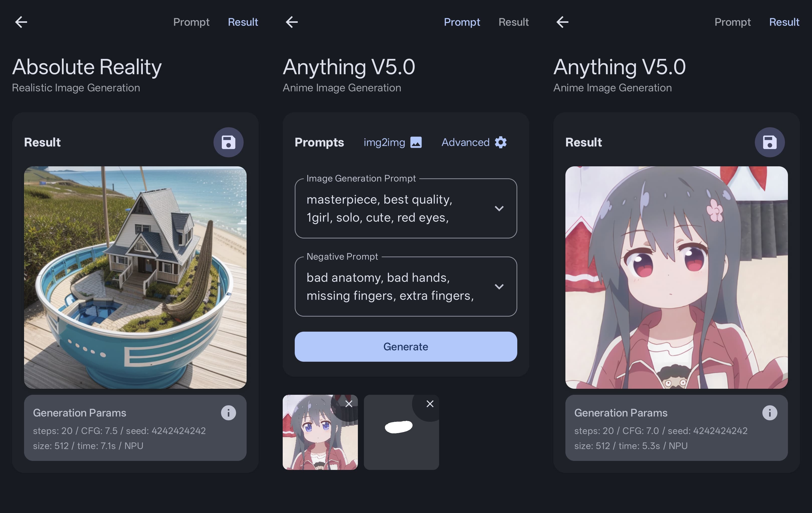The width and height of the screenshot is (812, 513).
Task: Save the Absolute Reality result image
Action: pos(228,142)
